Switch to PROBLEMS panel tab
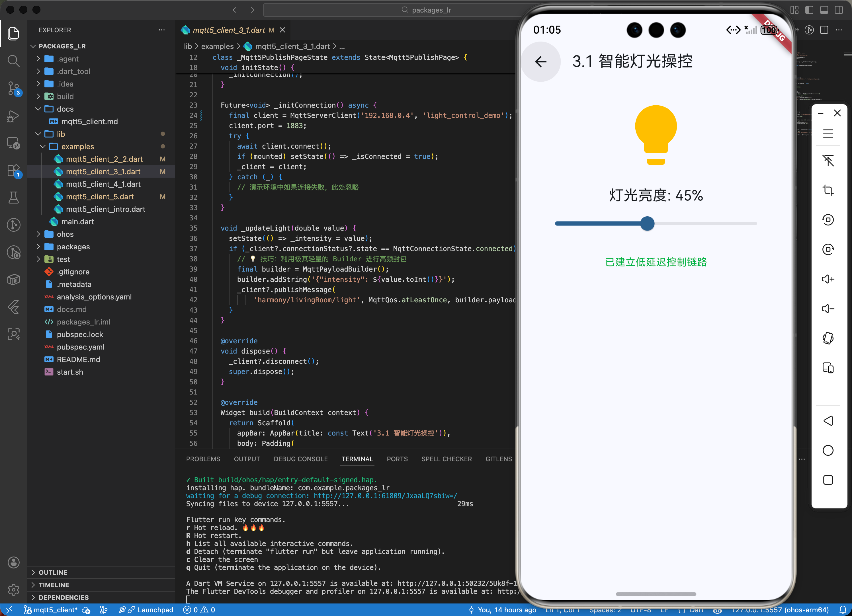Viewport: 852px width, 616px height. point(203,459)
